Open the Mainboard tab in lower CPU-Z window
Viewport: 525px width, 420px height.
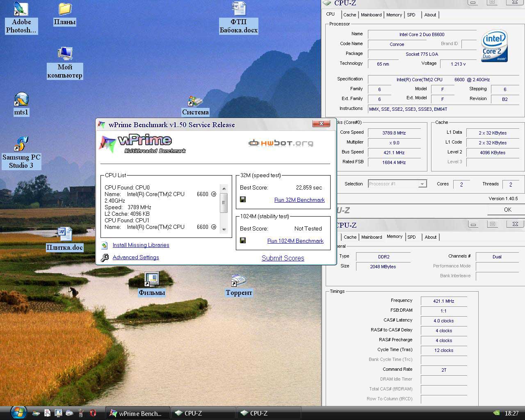[x=372, y=237]
